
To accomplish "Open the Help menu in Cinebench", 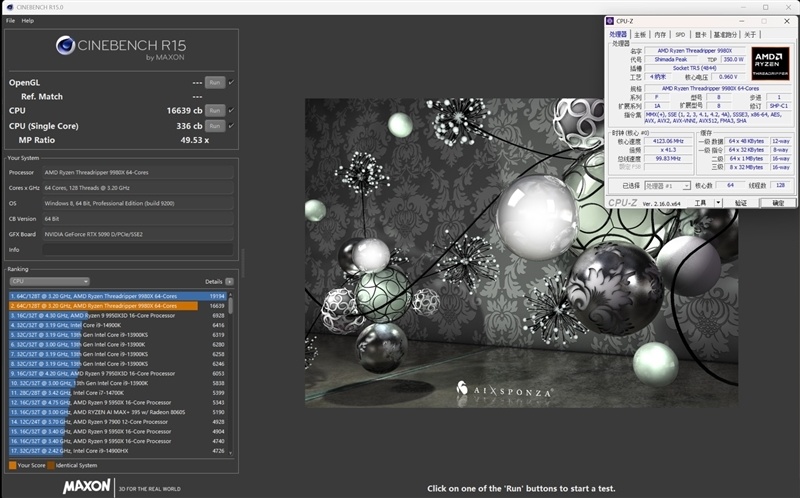I will pos(28,20).
